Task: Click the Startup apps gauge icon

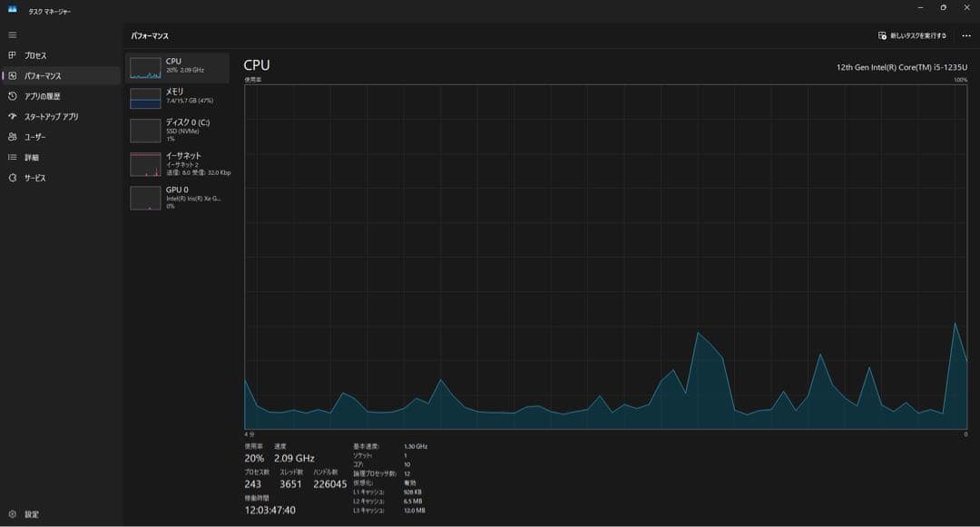Action: pos(13,117)
